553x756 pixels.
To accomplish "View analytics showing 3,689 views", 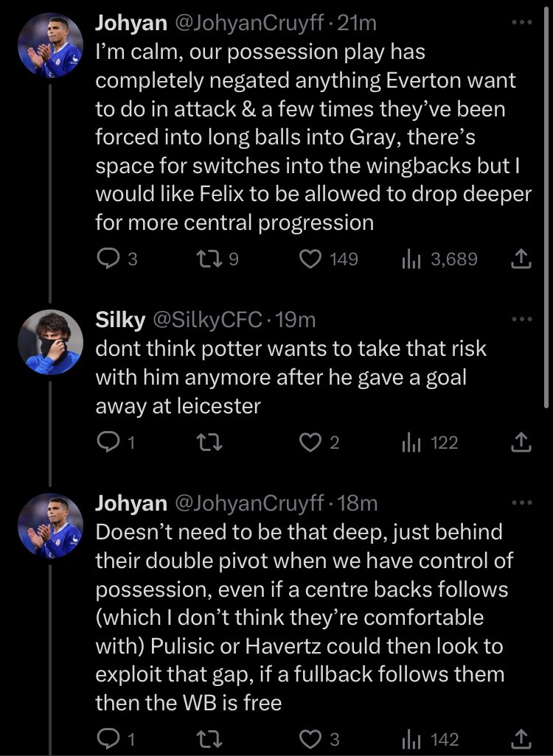I will [410, 259].
